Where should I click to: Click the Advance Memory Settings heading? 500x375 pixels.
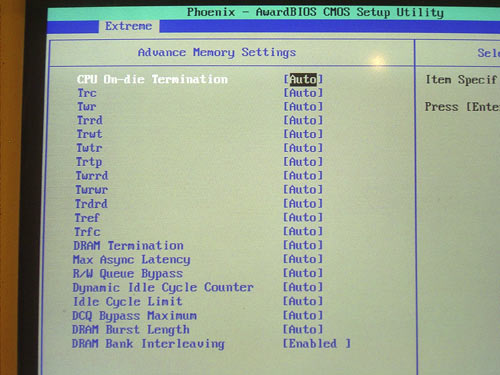tap(217, 53)
